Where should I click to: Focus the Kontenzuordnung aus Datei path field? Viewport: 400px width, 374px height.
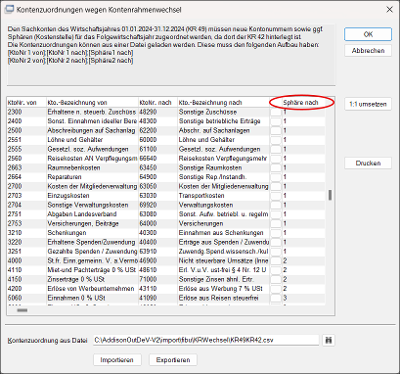tap(206, 340)
